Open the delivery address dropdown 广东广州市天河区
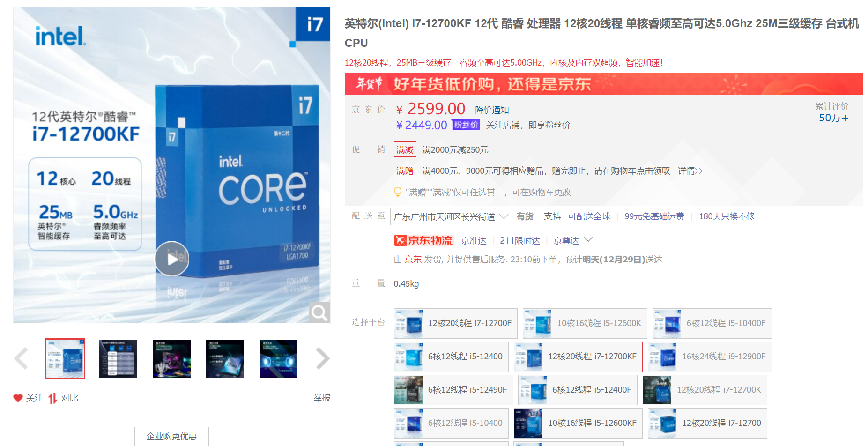The height and width of the screenshot is (446, 868). (x=451, y=216)
